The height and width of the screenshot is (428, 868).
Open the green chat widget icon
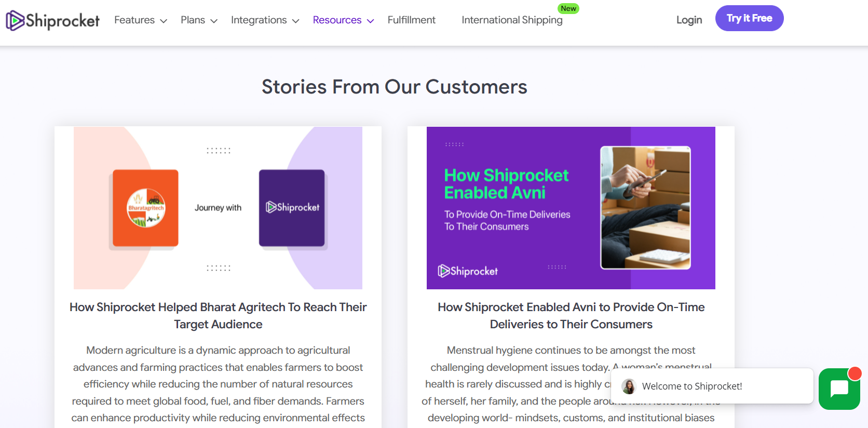(838, 390)
